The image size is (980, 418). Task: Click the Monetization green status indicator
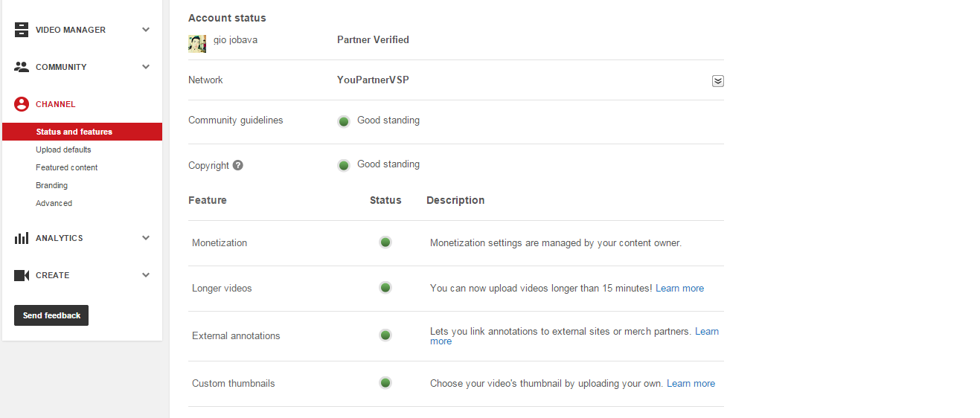(x=385, y=242)
